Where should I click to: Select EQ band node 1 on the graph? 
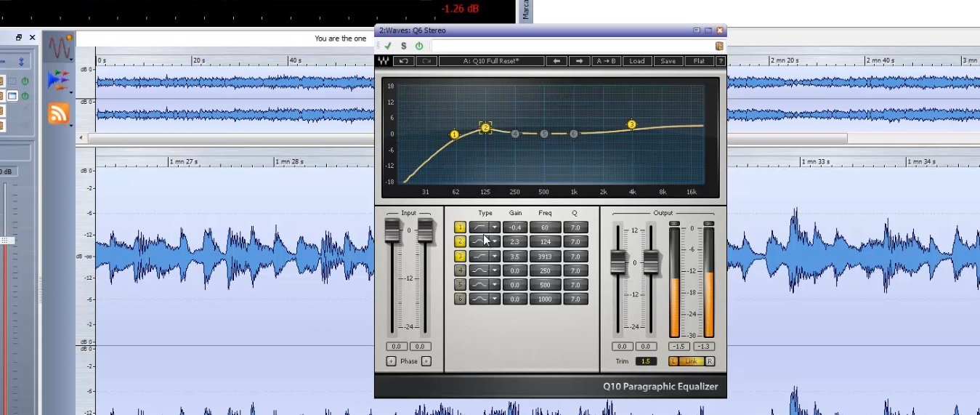pos(455,134)
